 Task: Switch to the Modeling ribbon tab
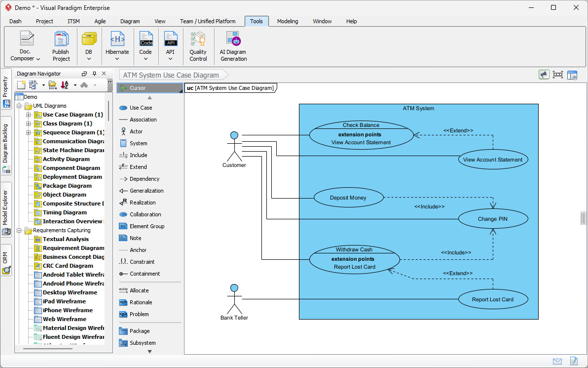click(288, 21)
